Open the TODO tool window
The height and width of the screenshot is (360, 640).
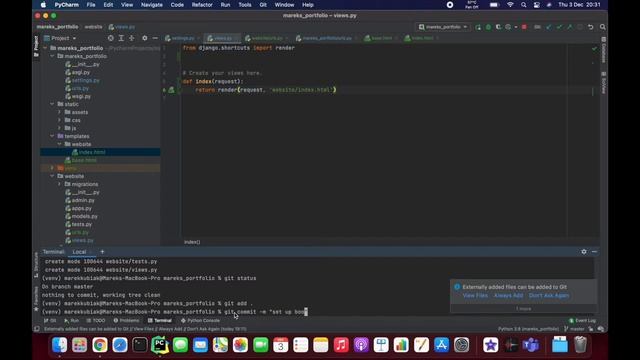(96, 320)
